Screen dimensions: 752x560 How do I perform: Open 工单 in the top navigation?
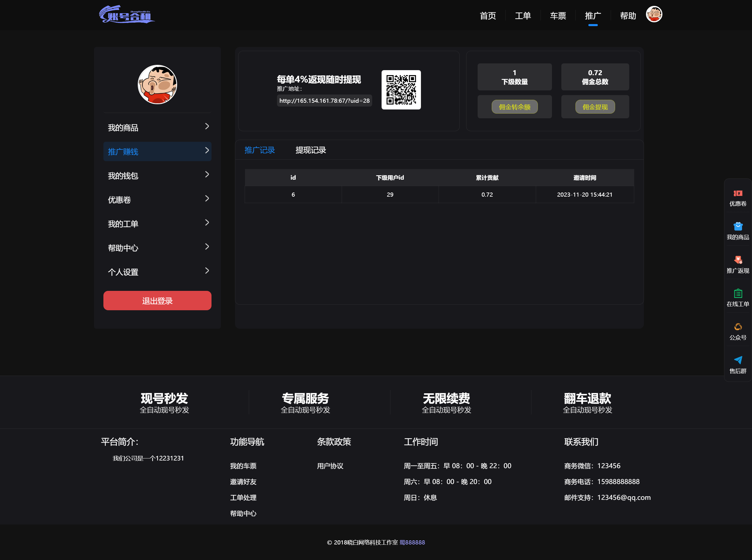coord(523,16)
